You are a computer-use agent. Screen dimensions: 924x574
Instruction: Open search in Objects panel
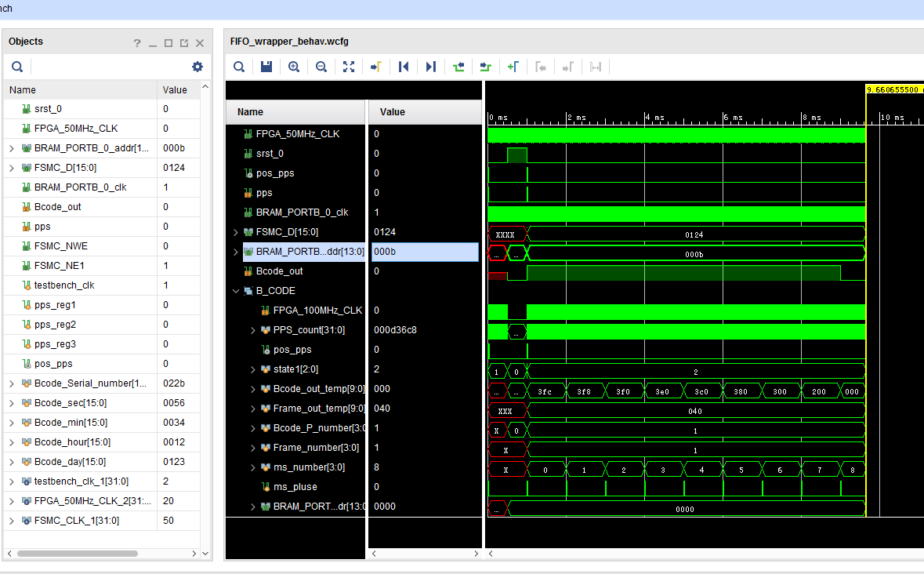pos(16,67)
